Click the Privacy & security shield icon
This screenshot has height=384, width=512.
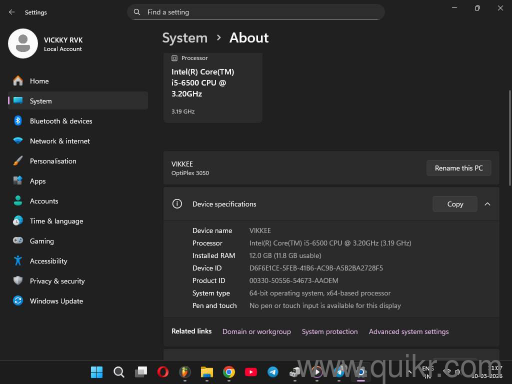point(18,281)
